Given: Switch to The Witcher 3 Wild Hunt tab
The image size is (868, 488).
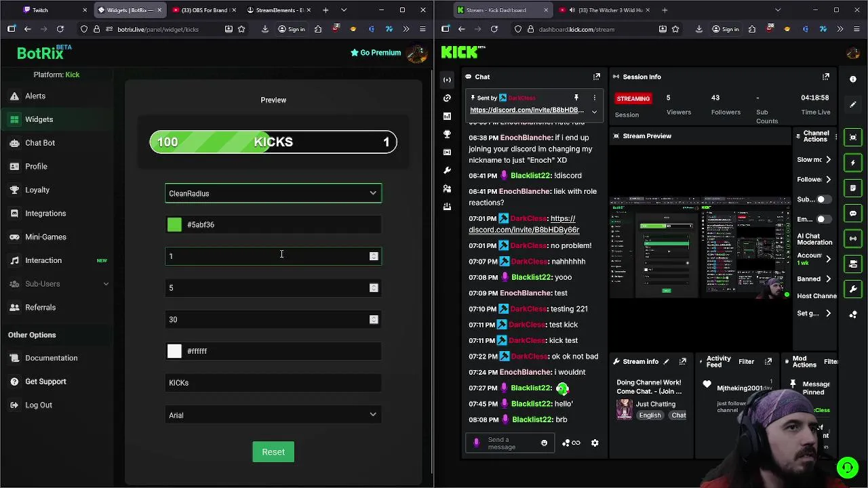Looking at the screenshot, I should tap(606, 10).
